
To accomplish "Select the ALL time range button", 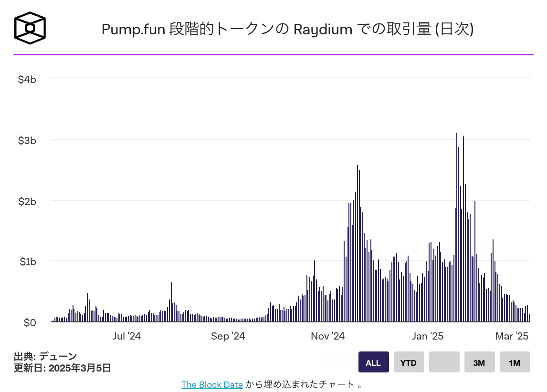I will (x=373, y=362).
